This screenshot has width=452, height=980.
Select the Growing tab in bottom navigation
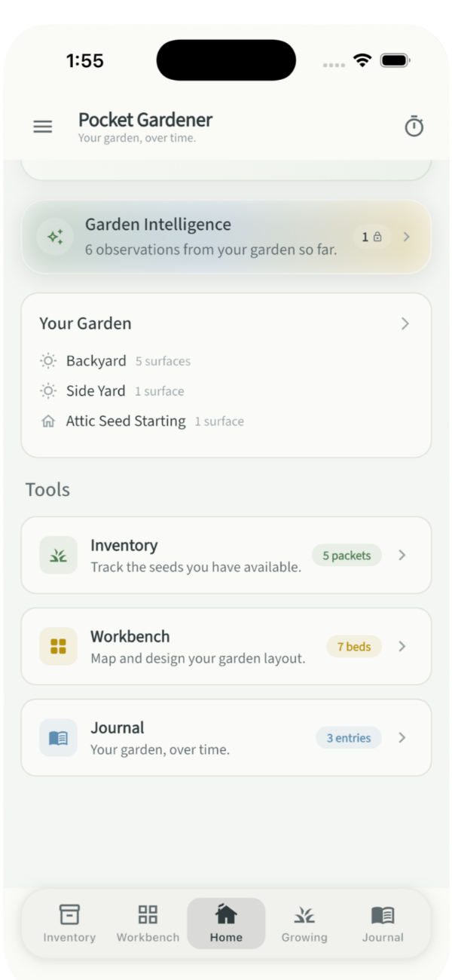coord(304,923)
